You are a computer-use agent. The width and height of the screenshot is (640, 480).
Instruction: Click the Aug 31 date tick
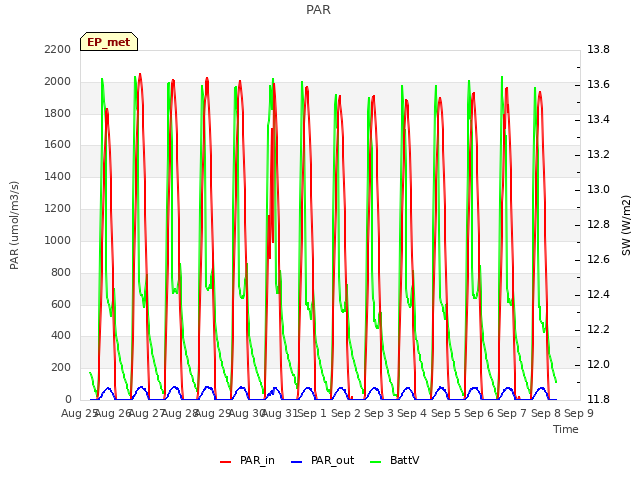tap(280, 413)
